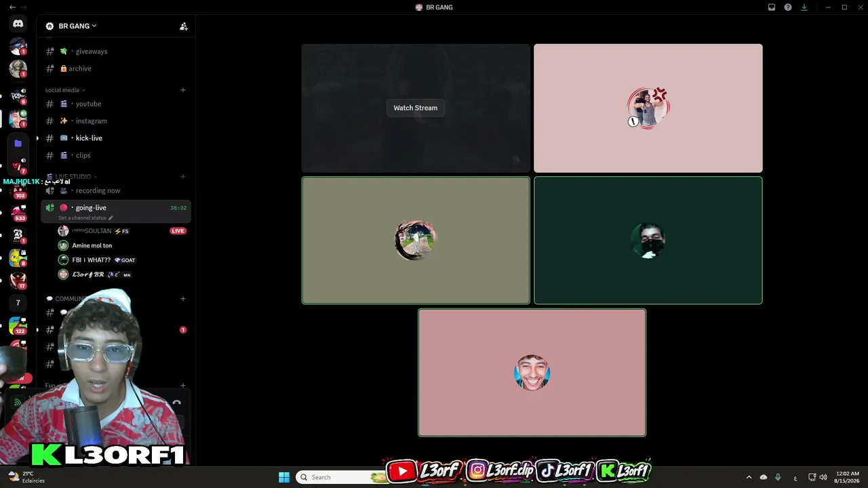Click the taskbar microphone tray icon
The width and height of the screenshot is (868, 488).
(778, 477)
